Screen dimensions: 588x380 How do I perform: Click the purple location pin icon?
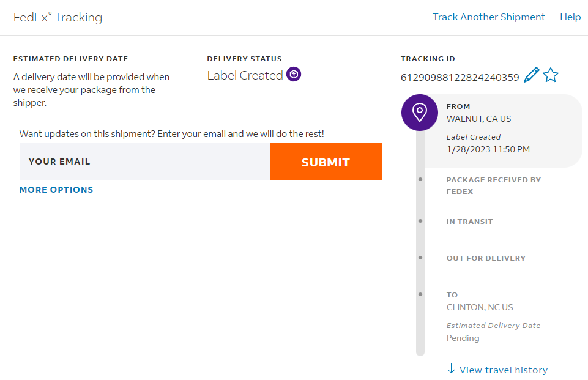(419, 113)
